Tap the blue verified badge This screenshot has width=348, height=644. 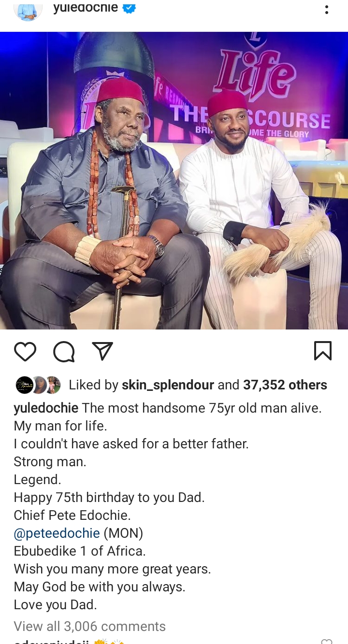point(129,8)
